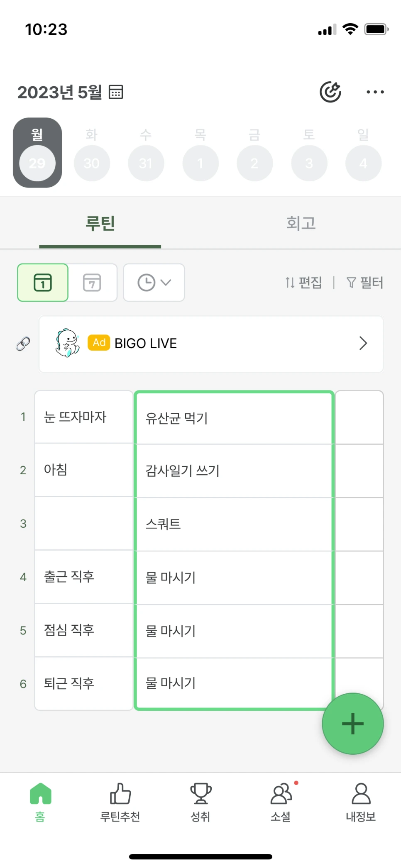401x868 pixels.
Task: Open the 필터 filter options
Action: [x=365, y=283]
